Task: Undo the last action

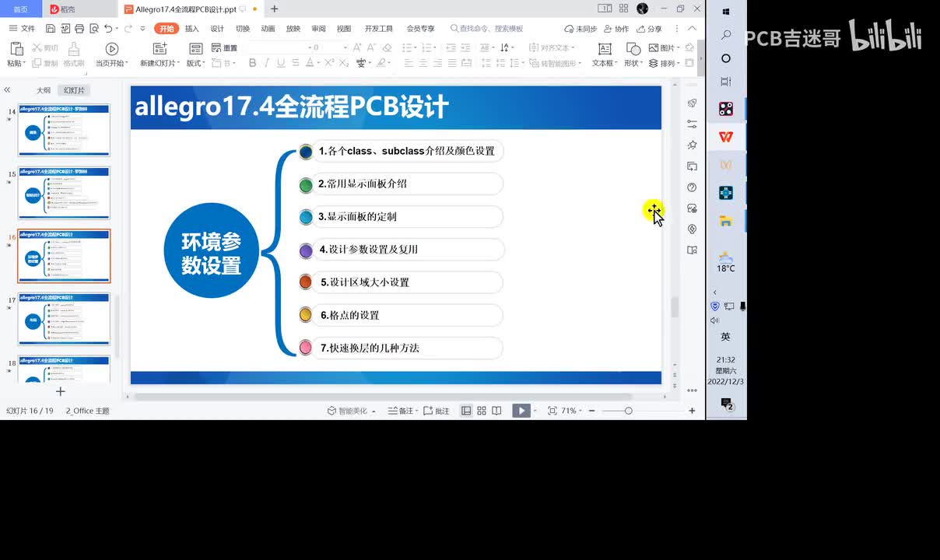Action: 108,29
